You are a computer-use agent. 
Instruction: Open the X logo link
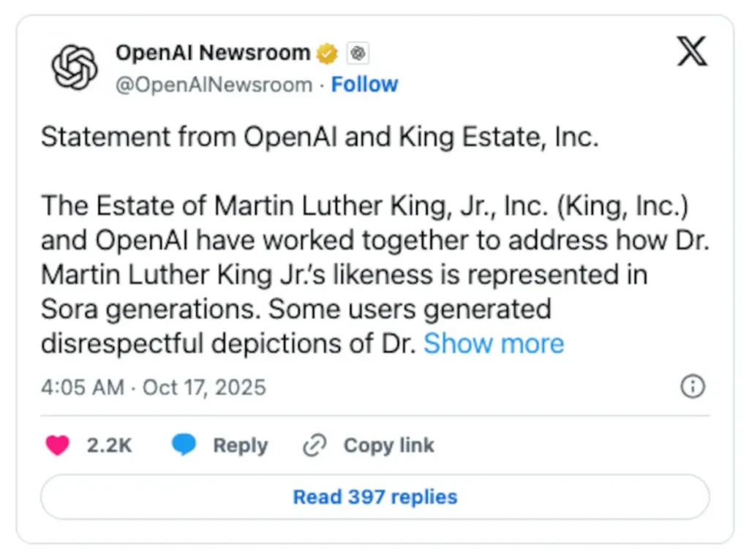tap(691, 53)
